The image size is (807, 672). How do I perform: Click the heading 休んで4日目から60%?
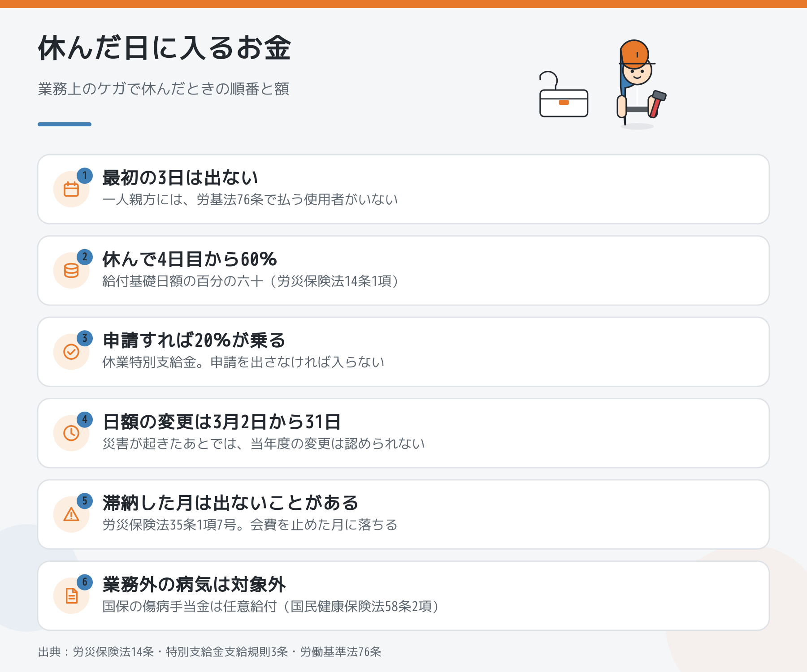tap(190, 259)
